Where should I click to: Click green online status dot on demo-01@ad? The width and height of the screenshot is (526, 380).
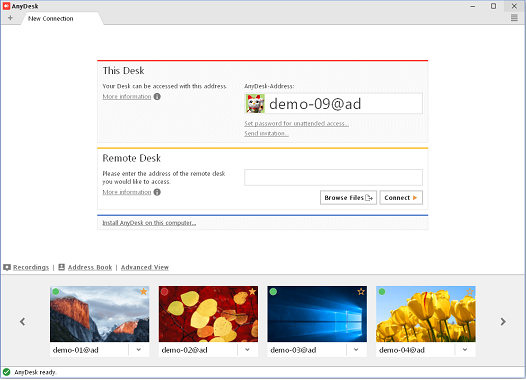56,291
